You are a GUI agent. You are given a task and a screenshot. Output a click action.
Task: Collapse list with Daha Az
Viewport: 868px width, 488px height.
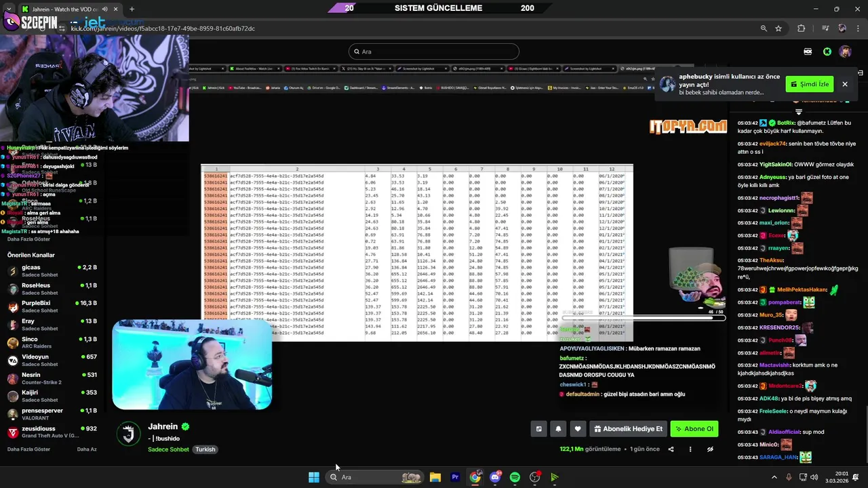tap(87, 449)
